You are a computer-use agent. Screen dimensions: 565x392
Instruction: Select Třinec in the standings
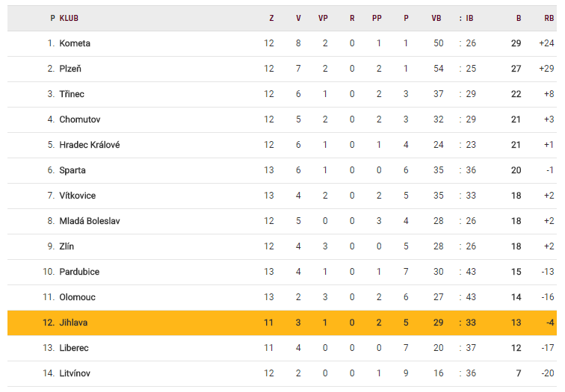coord(72,94)
